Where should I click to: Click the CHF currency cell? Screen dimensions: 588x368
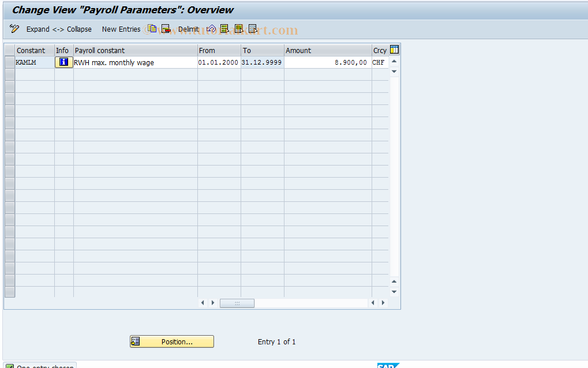380,62
